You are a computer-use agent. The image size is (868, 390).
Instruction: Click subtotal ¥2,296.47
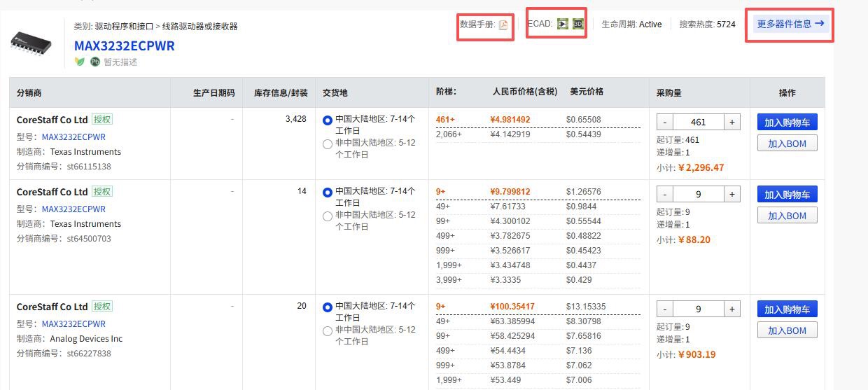(x=701, y=168)
